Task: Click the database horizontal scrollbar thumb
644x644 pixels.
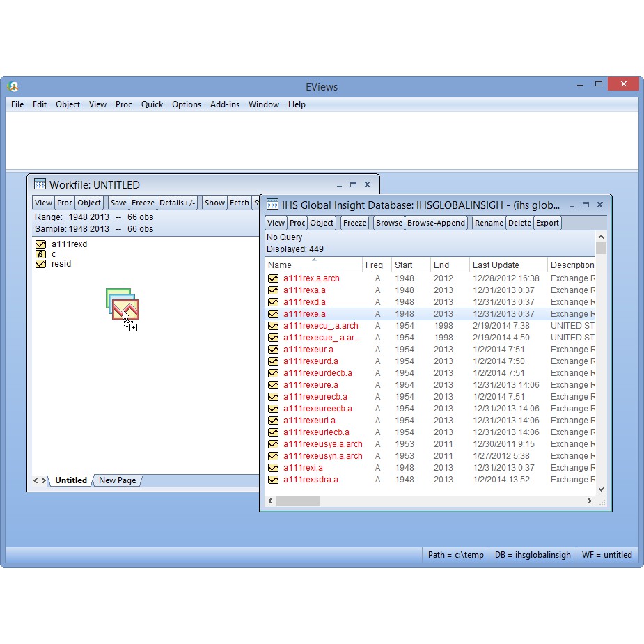Action: 298,501
